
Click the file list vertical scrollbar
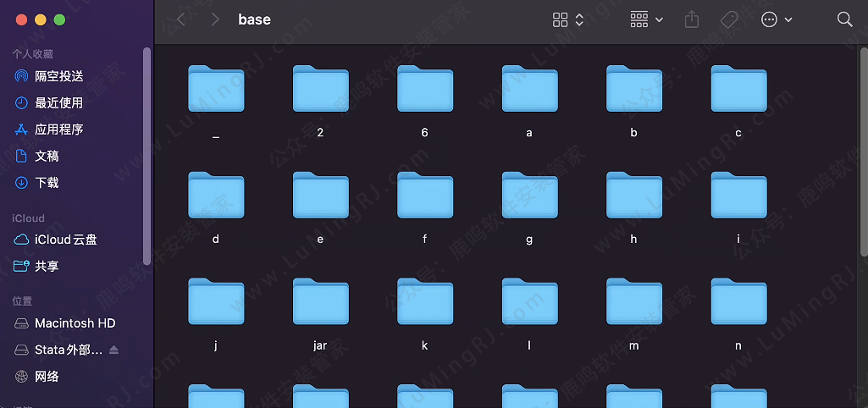coord(863,152)
